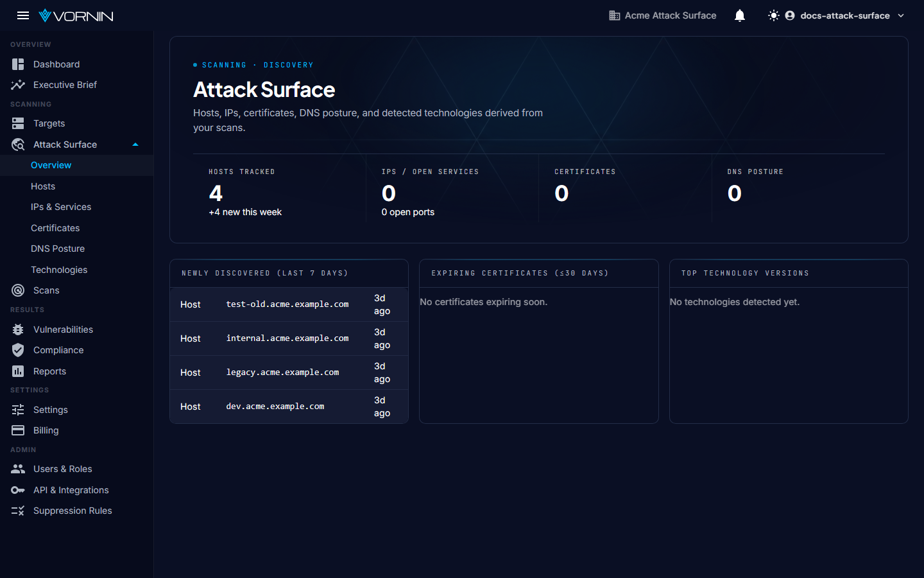The height and width of the screenshot is (578, 924).
Task: Open Reports page
Action: 49,371
